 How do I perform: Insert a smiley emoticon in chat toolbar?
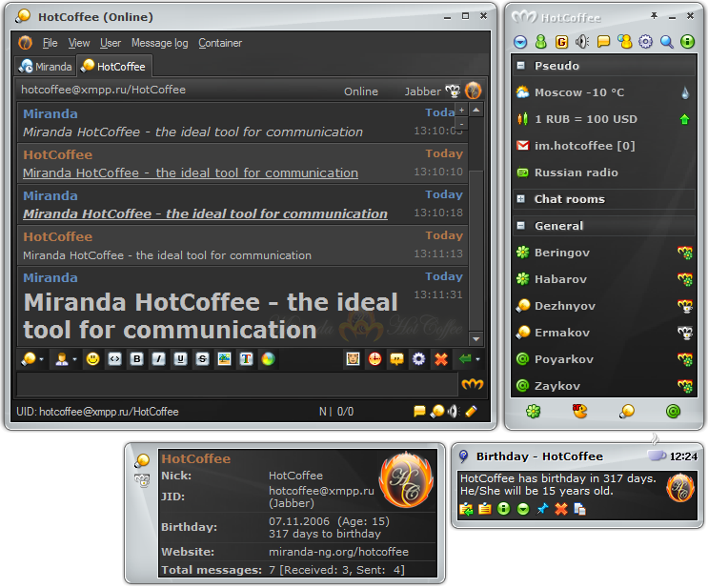click(x=92, y=359)
